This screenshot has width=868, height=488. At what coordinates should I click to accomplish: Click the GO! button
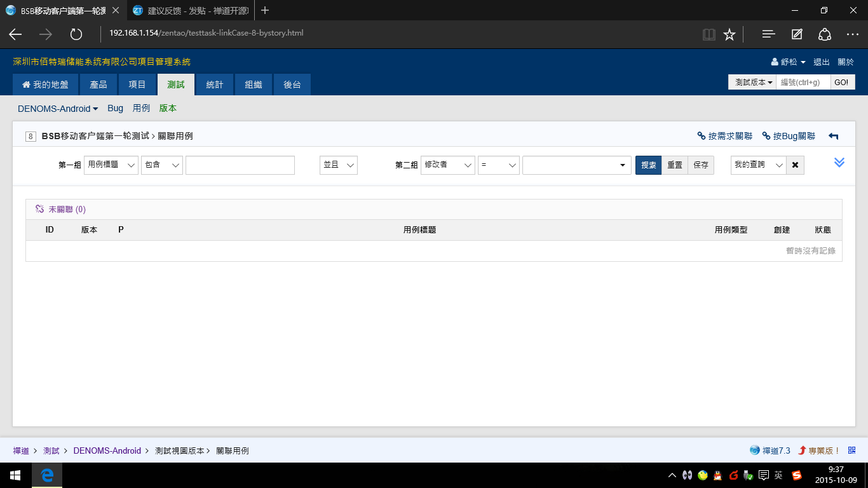point(843,82)
